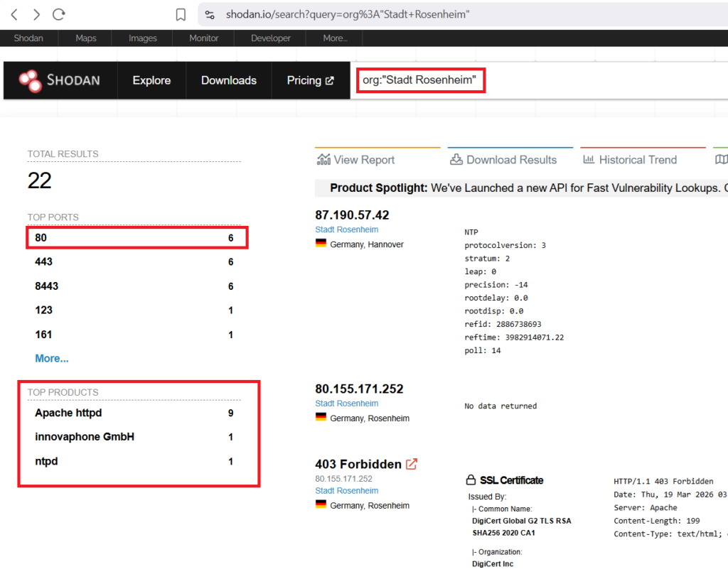Open the Explore menu item
728x579 pixels.
click(x=151, y=80)
